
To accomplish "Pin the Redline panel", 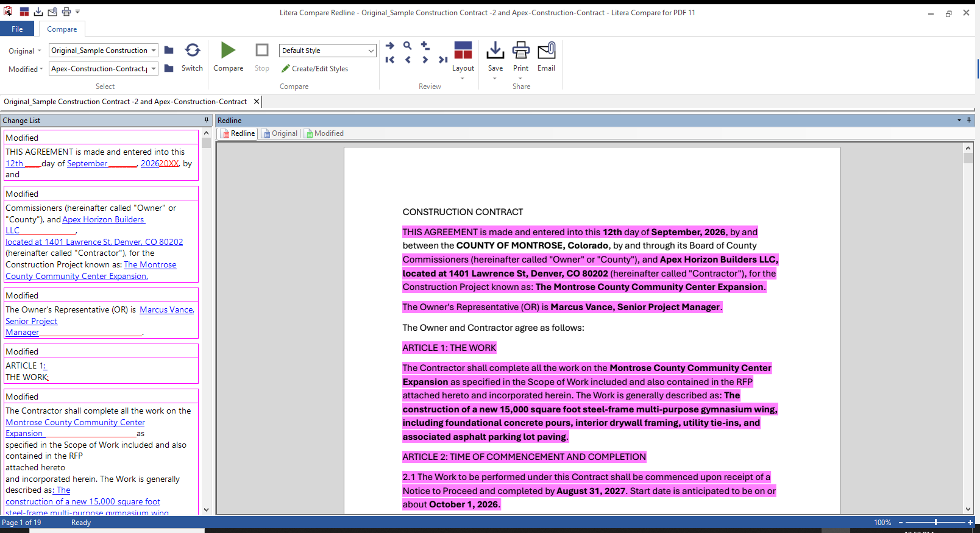I will tap(969, 120).
